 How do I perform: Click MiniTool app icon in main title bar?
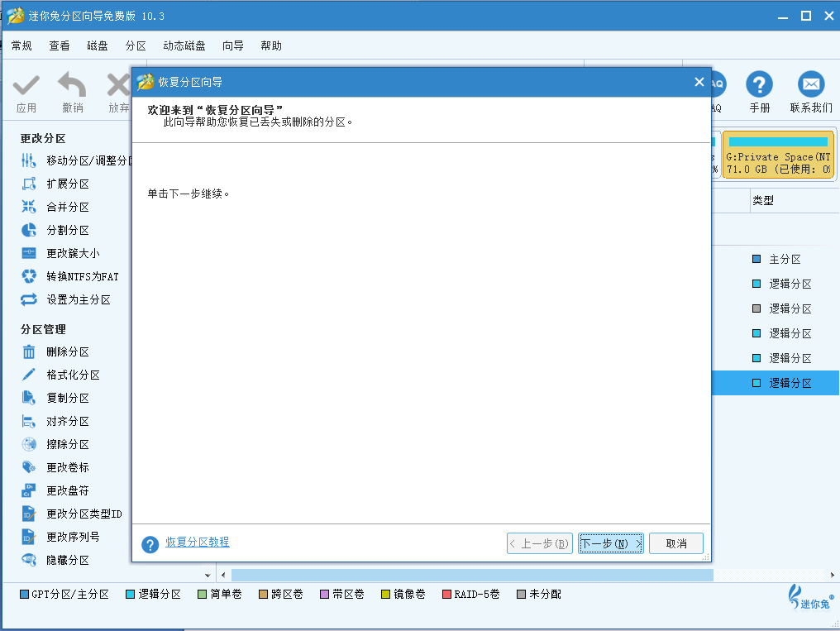pos(15,16)
